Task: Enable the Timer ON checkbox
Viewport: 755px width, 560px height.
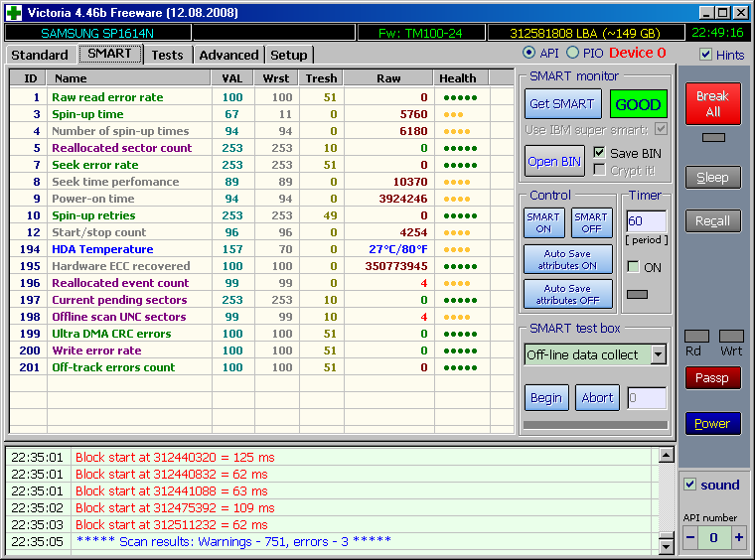Action: 633,267
